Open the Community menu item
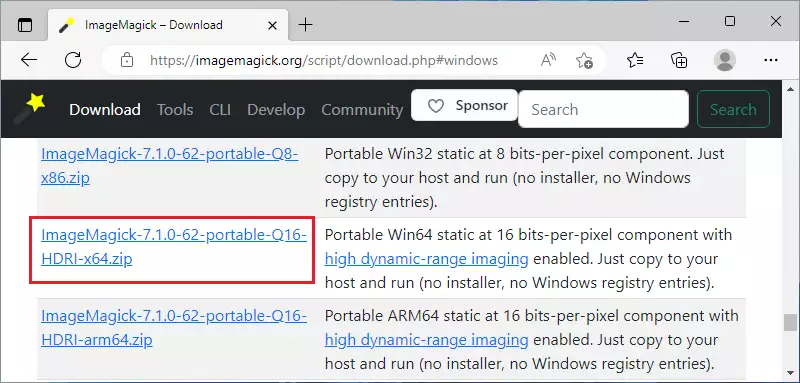 click(x=362, y=110)
